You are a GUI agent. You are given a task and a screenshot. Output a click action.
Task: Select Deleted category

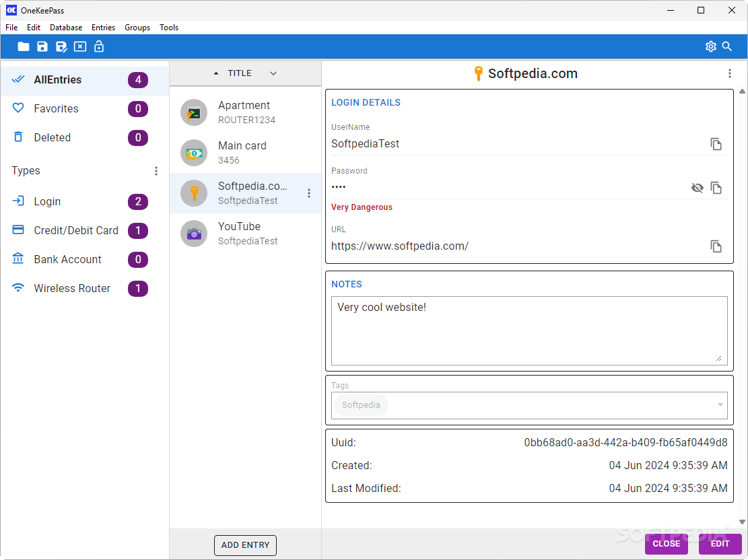tap(85, 138)
